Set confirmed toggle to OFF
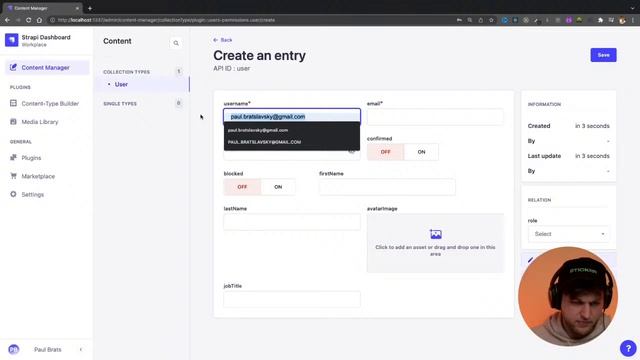This screenshot has width=640, height=360. coord(385,152)
